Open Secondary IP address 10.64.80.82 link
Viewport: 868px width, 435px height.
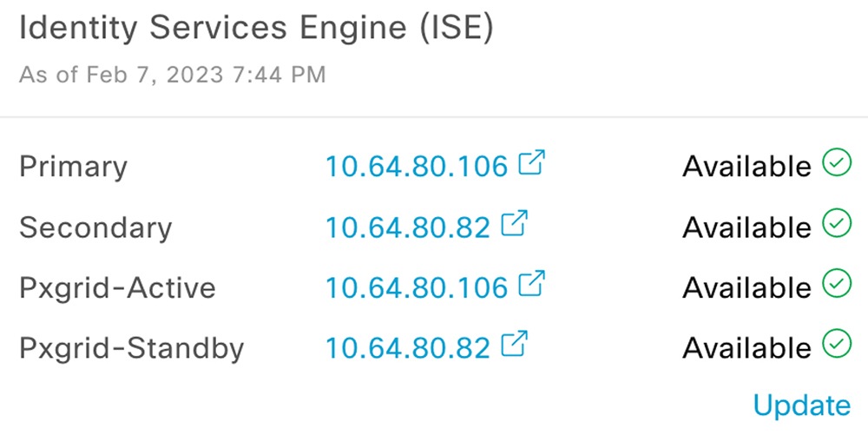(x=407, y=227)
